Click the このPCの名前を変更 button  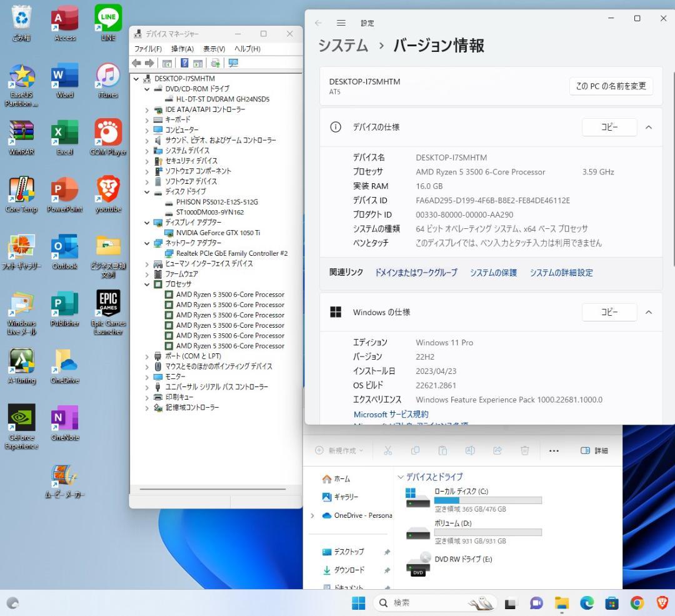[x=611, y=87]
